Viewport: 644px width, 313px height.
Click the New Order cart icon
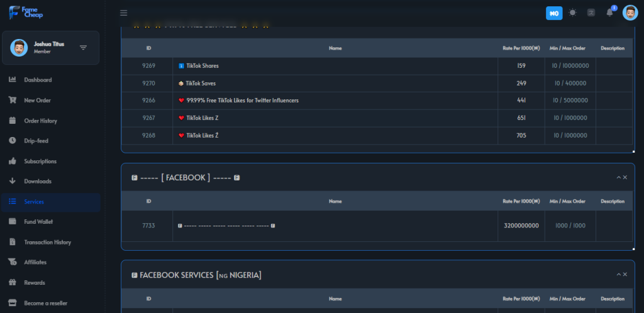(x=13, y=100)
